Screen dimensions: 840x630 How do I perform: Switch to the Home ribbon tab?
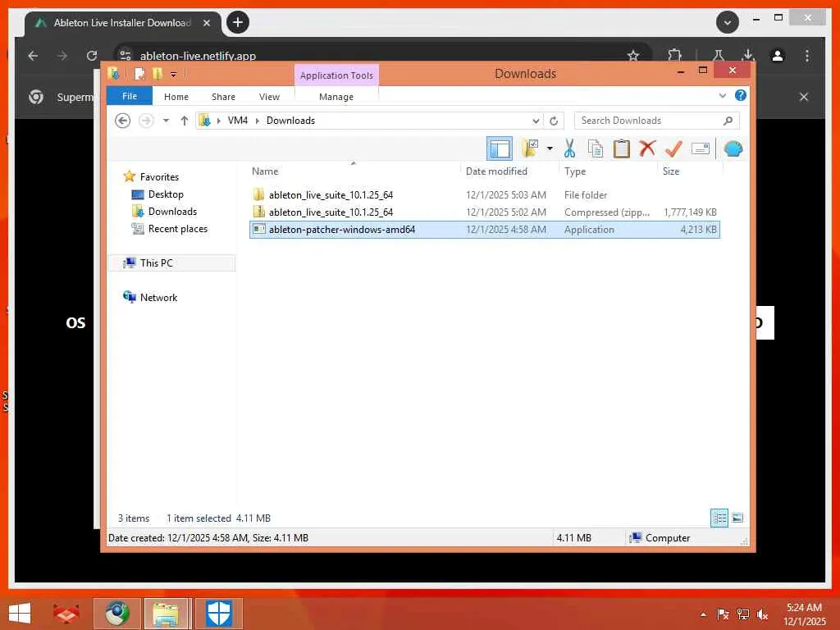(x=176, y=97)
